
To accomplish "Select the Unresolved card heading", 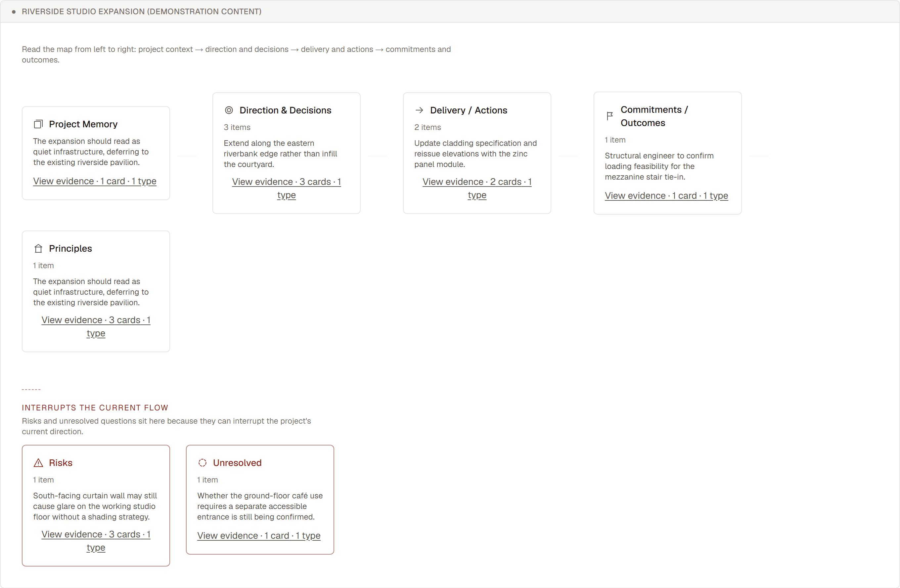I will 237,463.
